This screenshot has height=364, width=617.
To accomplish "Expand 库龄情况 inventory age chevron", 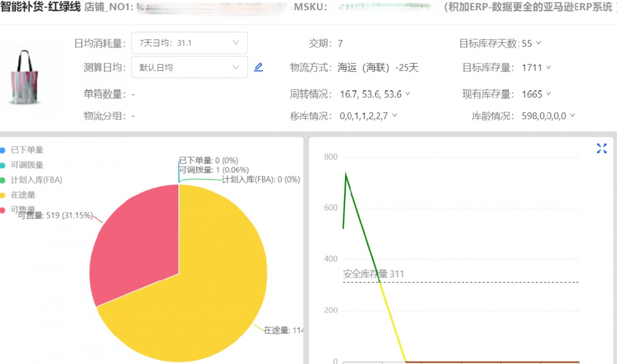I will (572, 116).
